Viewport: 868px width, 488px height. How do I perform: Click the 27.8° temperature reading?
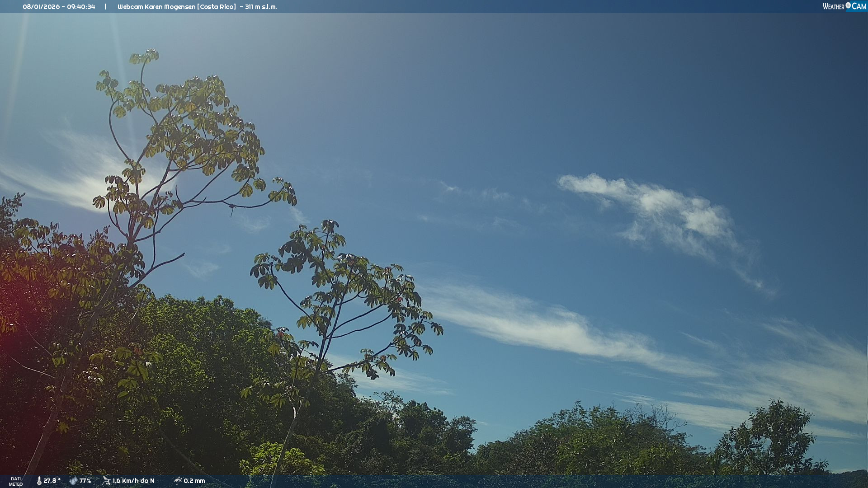pos(52,481)
